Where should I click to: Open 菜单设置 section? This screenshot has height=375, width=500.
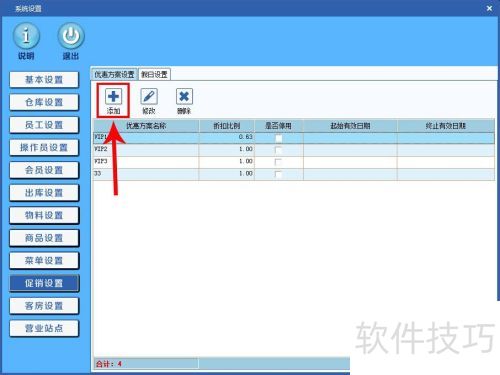pyautogui.click(x=44, y=261)
